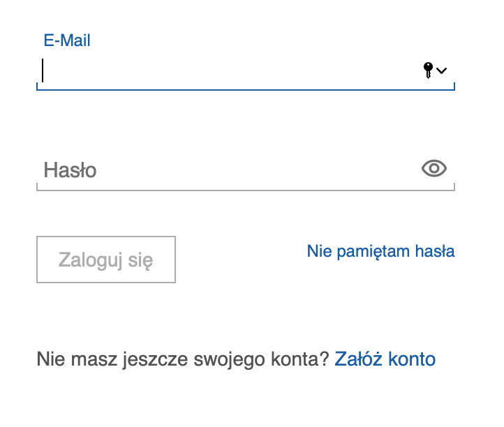This screenshot has height=427, width=504.
Task: Click the Zaloguj się button
Action: pyautogui.click(x=106, y=260)
